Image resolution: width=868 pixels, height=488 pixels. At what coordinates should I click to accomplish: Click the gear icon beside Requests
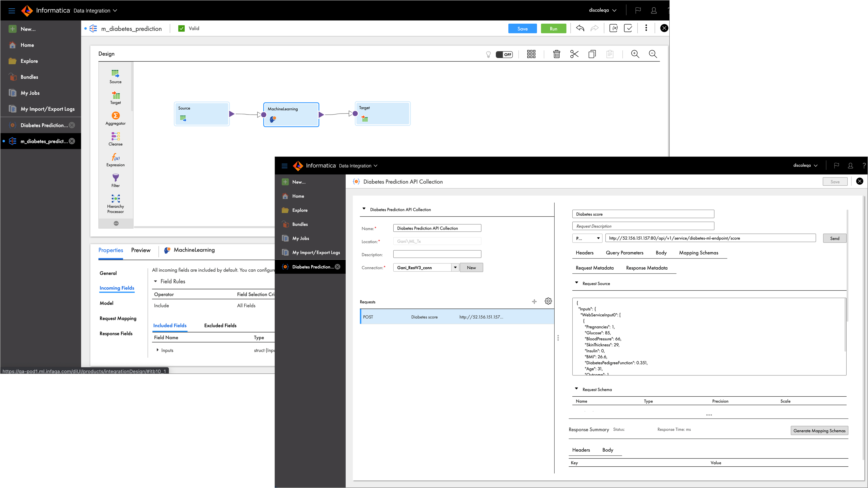pyautogui.click(x=548, y=301)
